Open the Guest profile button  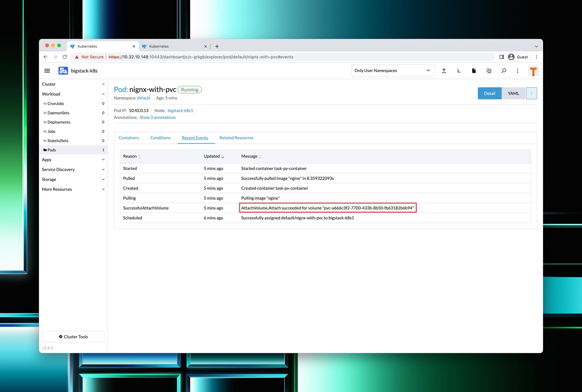pyautogui.click(x=518, y=57)
